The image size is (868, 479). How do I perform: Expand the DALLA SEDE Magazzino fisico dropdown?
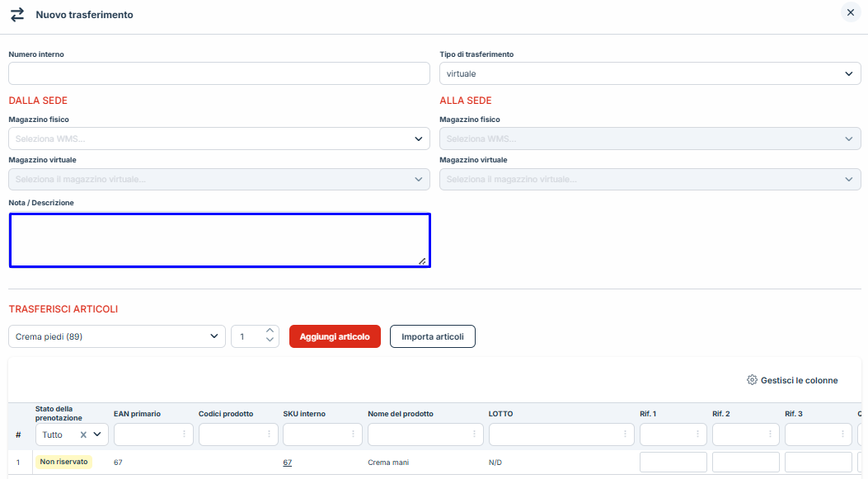point(219,139)
